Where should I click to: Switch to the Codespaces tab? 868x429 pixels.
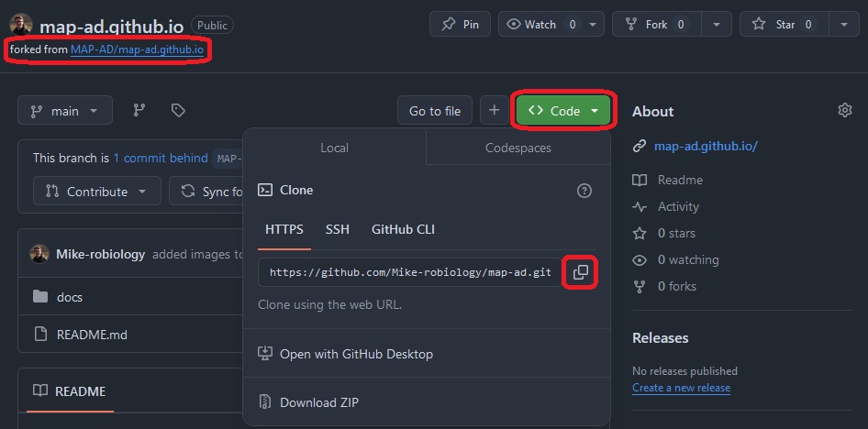pos(518,148)
